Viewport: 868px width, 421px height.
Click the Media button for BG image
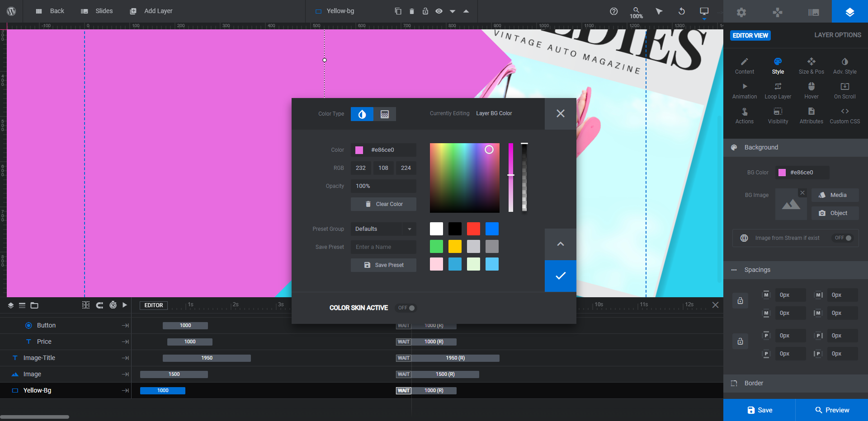click(x=835, y=195)
